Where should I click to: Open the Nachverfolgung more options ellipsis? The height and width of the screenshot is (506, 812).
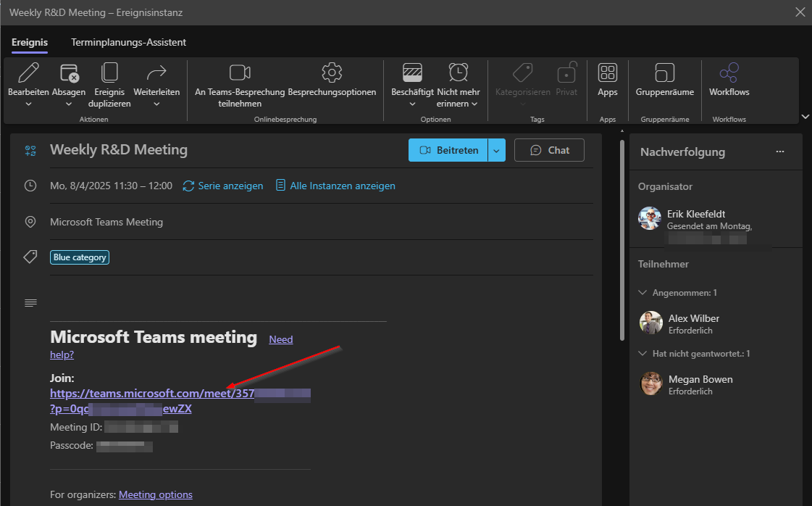coord(779,152)
